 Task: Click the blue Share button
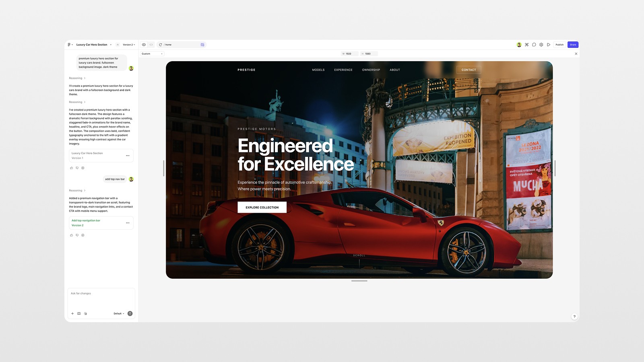573,45
